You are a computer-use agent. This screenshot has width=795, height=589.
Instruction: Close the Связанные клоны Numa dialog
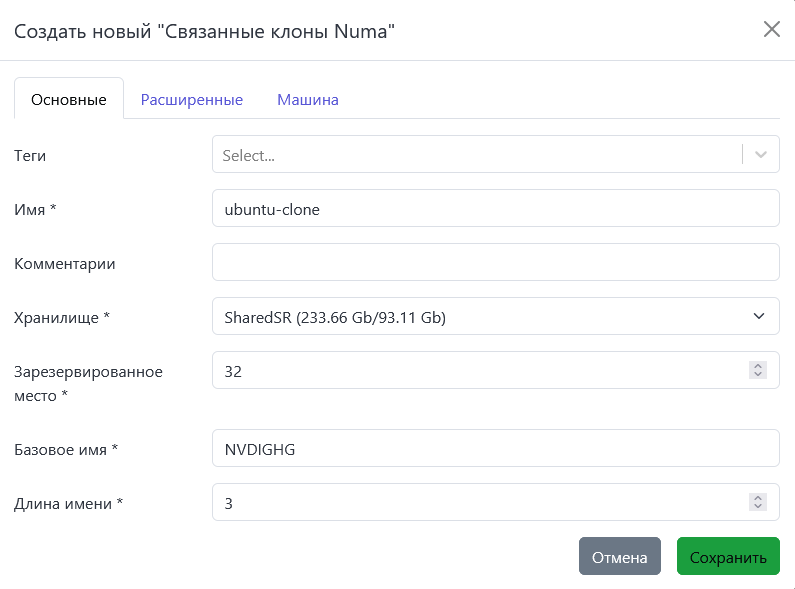(x=771, y=29)
